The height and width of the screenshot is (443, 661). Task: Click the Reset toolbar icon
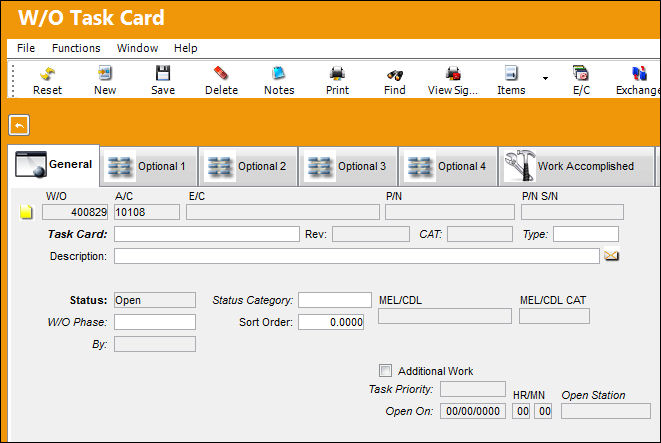point(47,74)
